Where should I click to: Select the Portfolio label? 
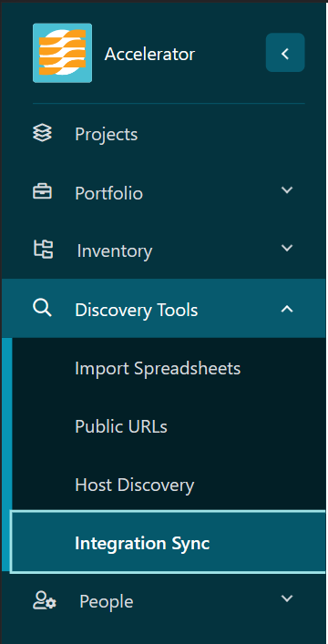click(109, 193)
